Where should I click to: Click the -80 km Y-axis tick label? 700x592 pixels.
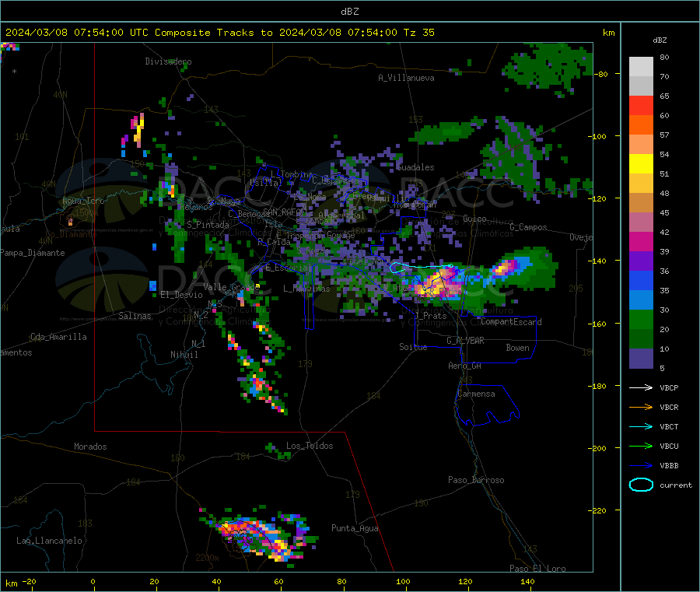[x=600, y=74]
